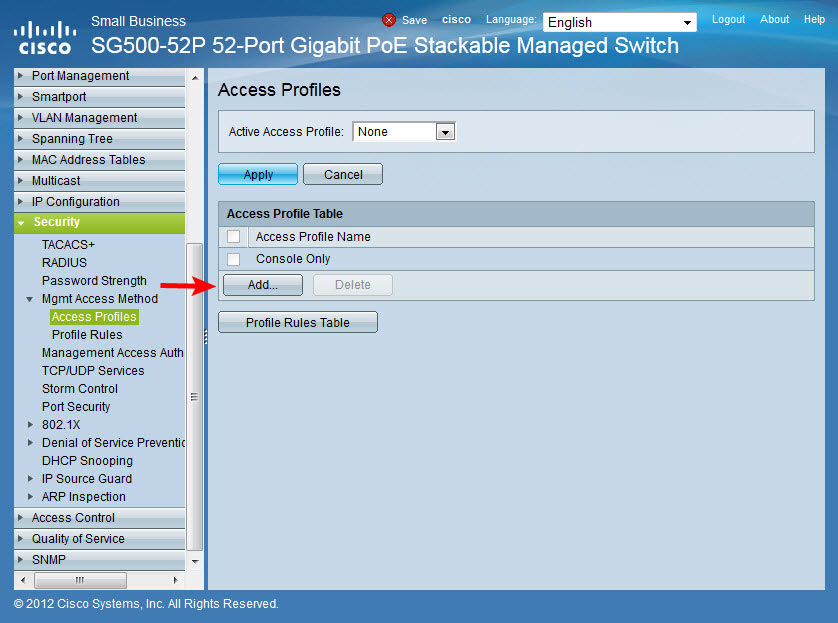Expand the IP Configuration menu
This screenshot has width=838, height=623.
click(99, 202)
